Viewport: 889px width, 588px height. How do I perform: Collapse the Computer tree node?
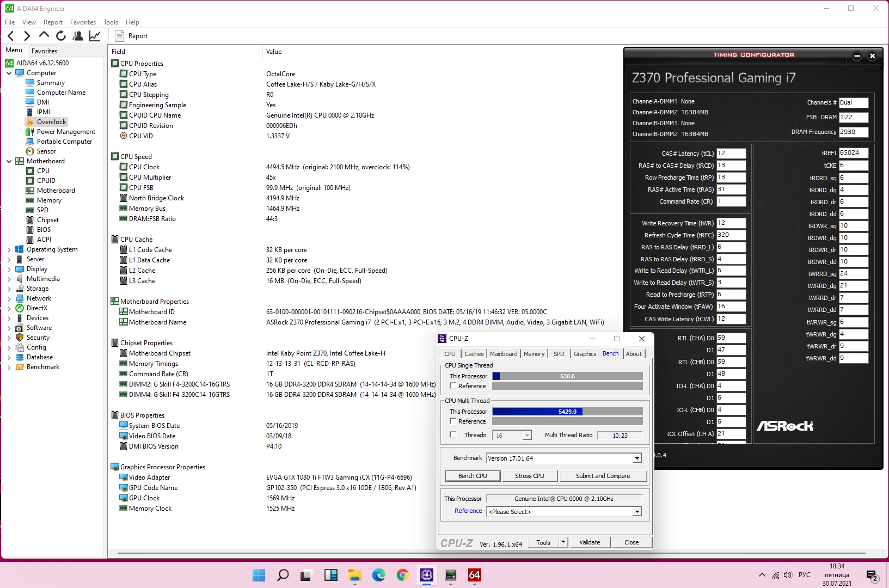pyautogui.click(x=9, y=73)
